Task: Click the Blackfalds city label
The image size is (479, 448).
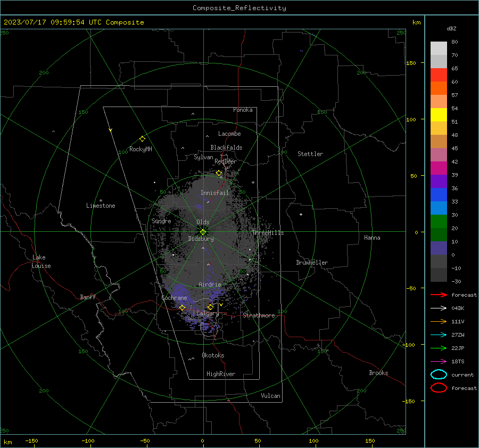Action: [x=226, y=148]
